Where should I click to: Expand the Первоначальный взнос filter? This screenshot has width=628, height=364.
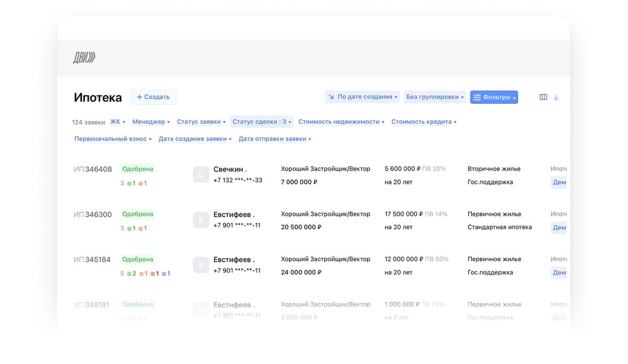pos(113,139)
